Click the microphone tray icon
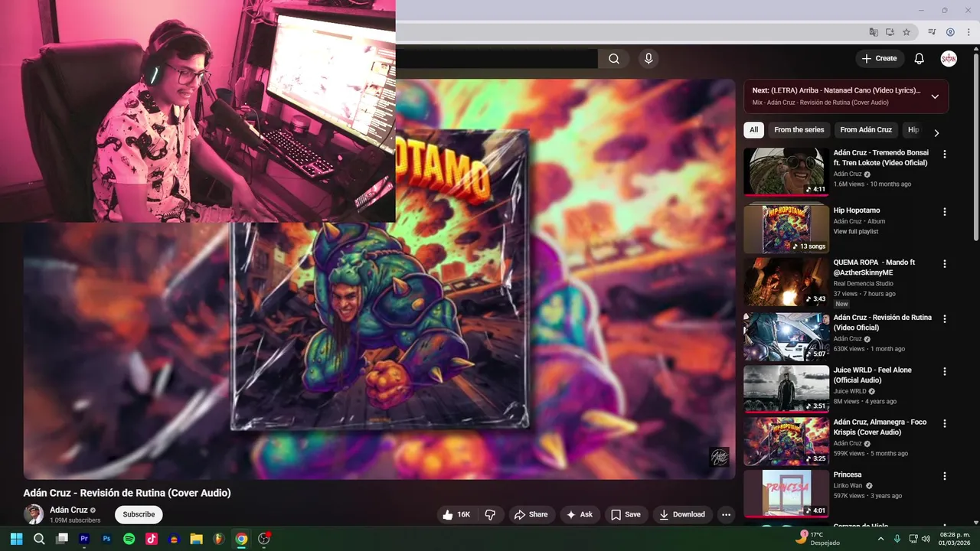The image size is (980, 551). [897, 539]
